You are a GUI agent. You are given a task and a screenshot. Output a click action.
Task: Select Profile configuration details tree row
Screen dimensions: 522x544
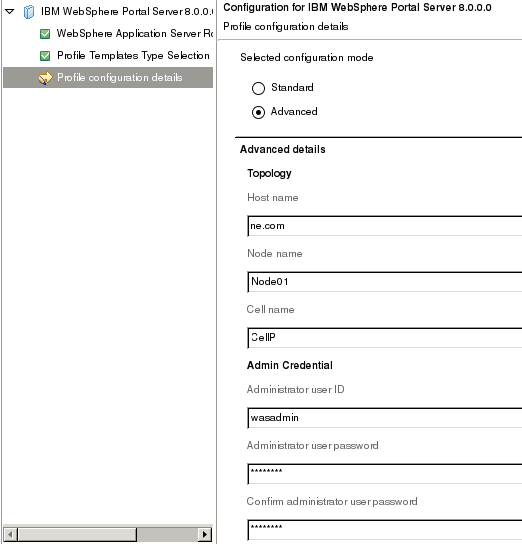click(108, 77)
